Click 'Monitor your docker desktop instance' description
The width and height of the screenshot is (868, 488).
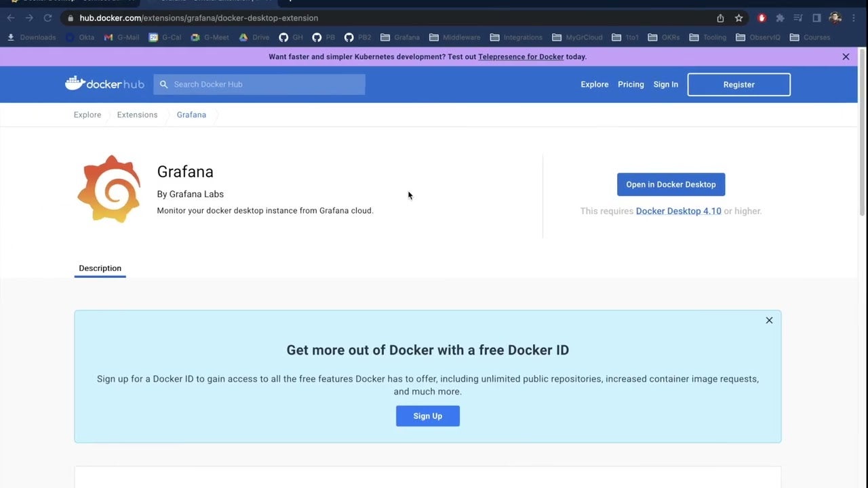pyautogui.click(x=265, y=211)
